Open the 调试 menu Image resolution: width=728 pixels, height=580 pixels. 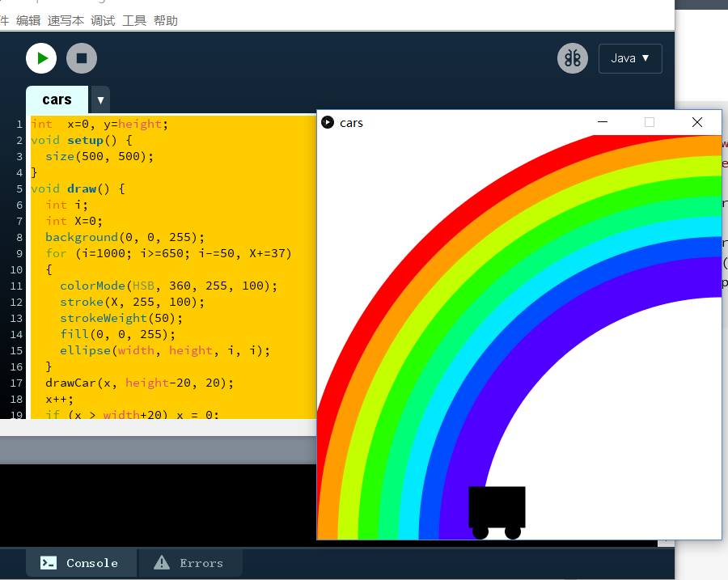(x=103, y=21)
